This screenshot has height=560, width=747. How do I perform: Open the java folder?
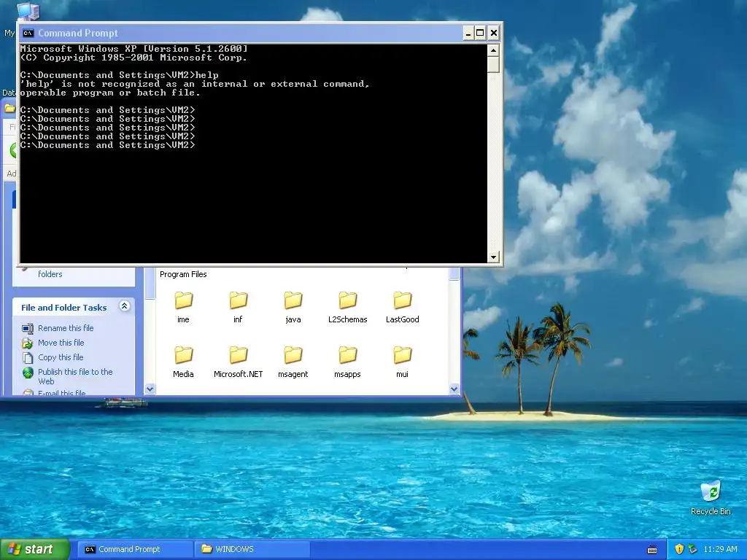coord(293,307)
